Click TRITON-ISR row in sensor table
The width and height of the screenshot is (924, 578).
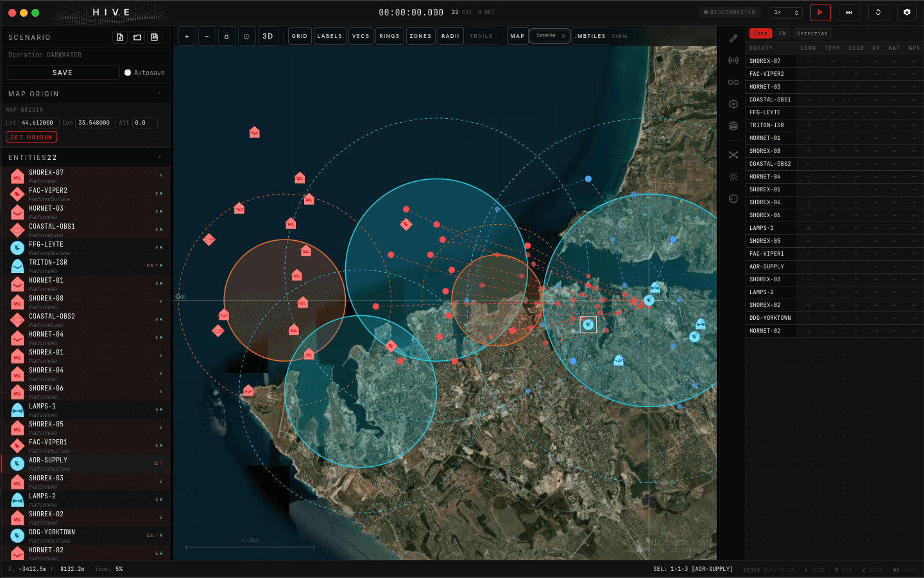coord(834,125)
